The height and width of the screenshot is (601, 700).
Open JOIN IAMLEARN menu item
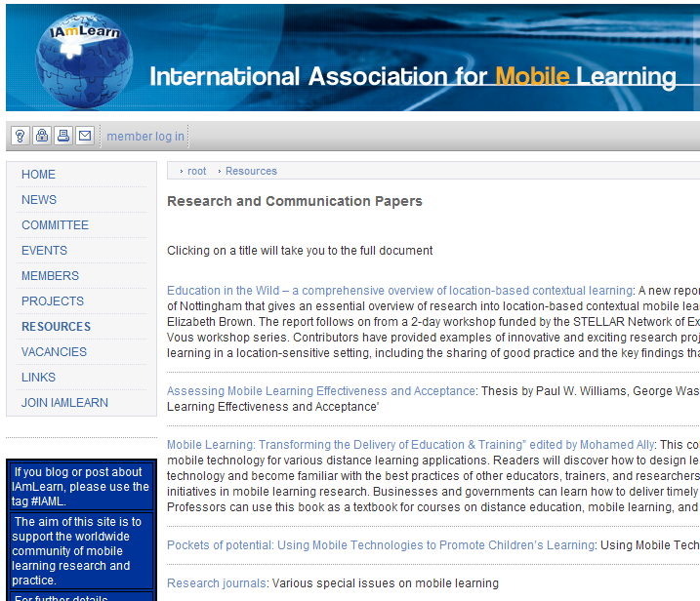64,403
